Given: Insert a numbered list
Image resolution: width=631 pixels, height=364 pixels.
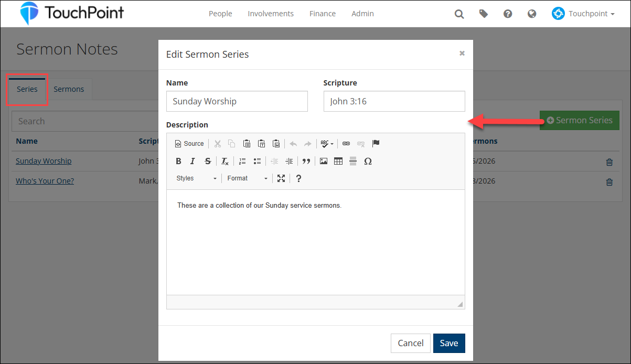Looking at the screenshot, I should [x=242, y=161].
